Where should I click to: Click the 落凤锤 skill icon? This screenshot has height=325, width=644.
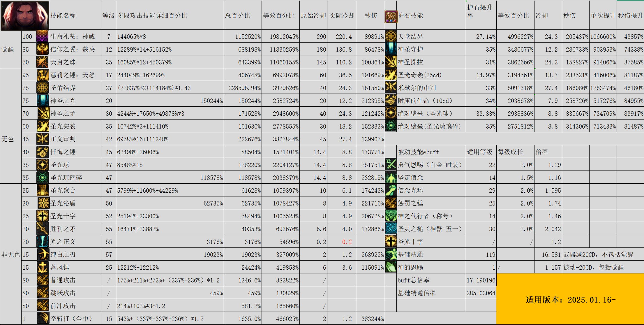point(43,267)
